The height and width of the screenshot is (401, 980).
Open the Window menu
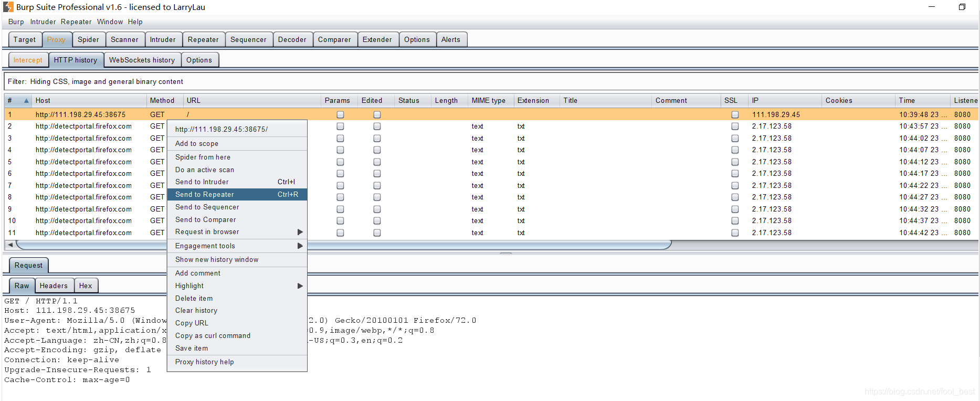click(110, 22)
